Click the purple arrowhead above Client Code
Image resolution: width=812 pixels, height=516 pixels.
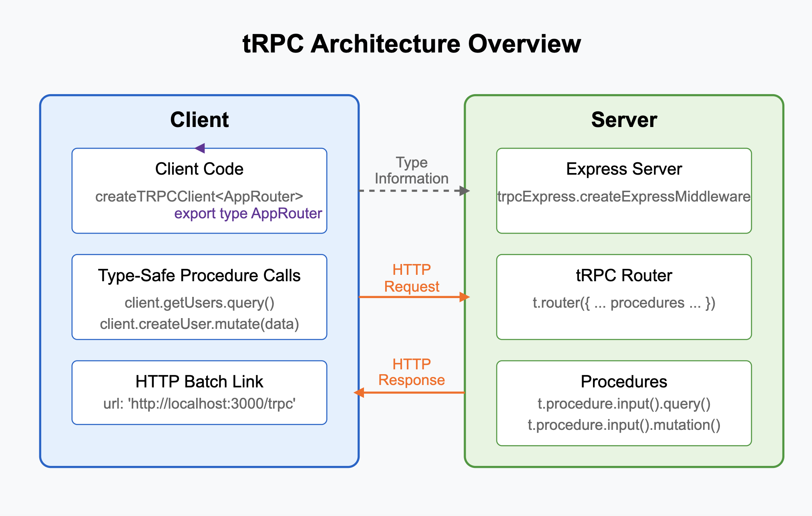click(x=199, y=148)
